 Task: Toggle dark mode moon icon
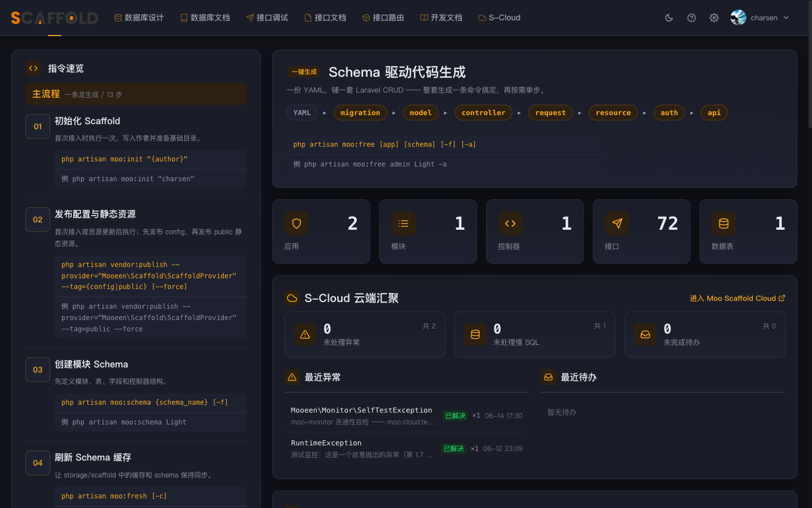[x=669, y=17]
